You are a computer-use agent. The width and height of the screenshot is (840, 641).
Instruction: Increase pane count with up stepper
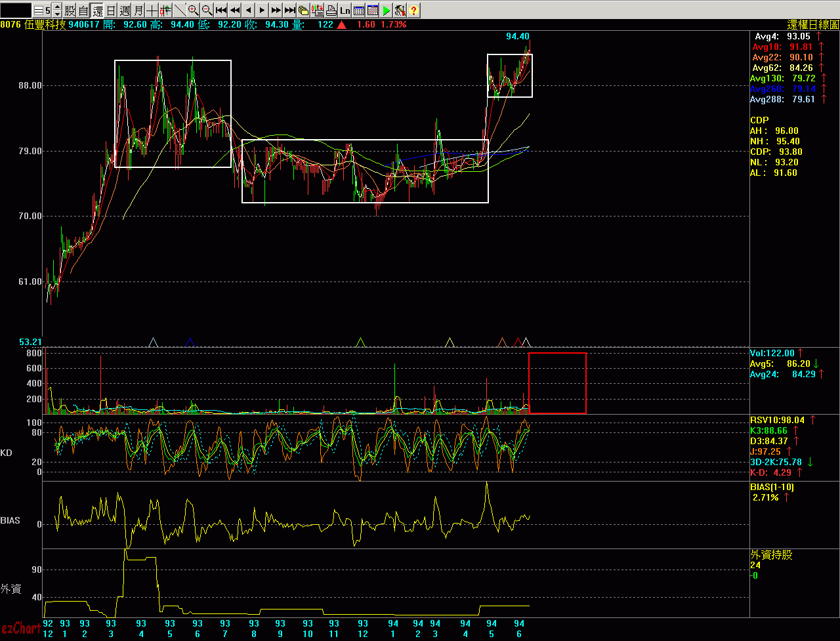(57, 7)
